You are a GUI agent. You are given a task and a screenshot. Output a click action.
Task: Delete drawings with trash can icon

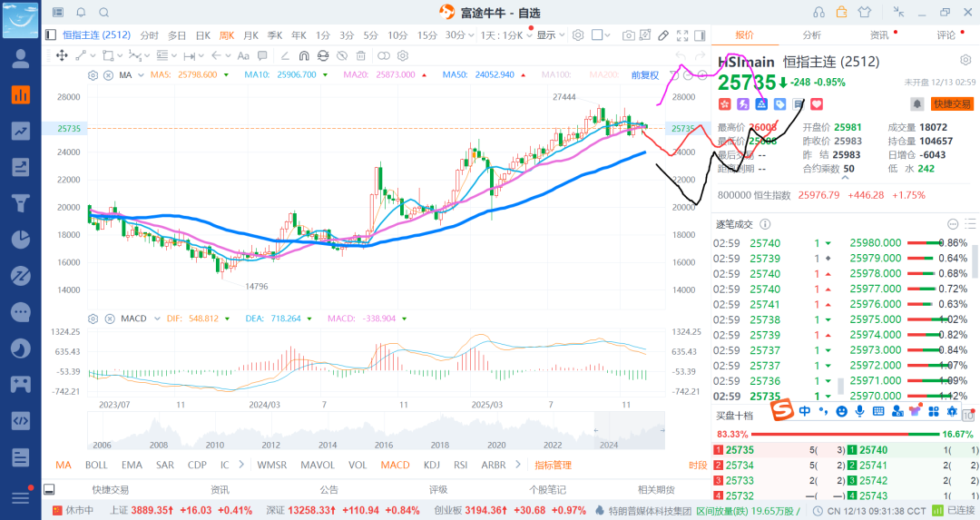coord(361,55)
